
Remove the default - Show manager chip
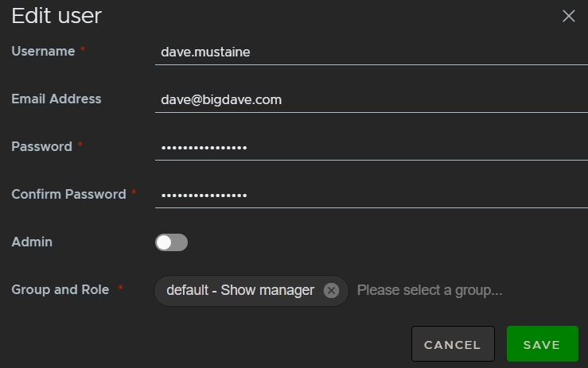332,291
